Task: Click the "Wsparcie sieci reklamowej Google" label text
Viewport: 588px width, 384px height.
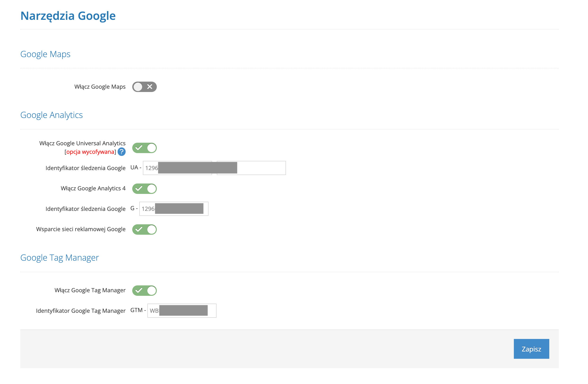Action: tap(81, 229)
